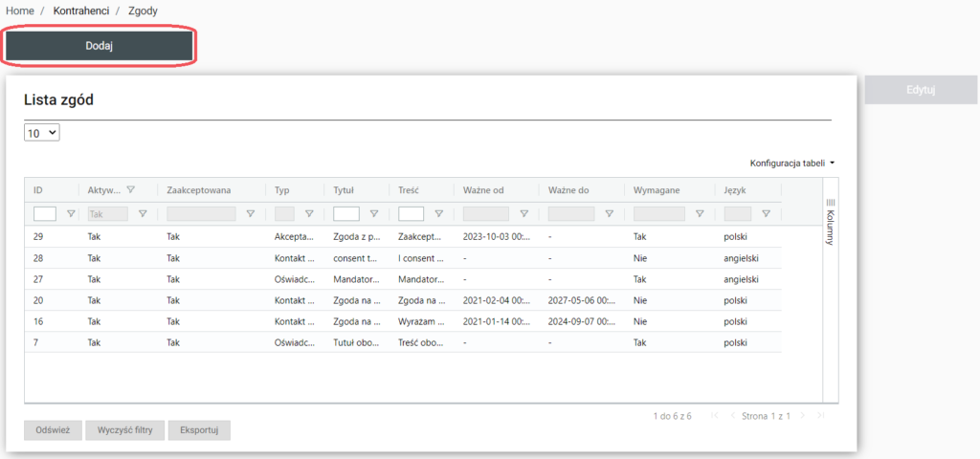Image resolution: width=980 pixels, height=459 pixels.
Task: Open the Kolumny side panel
Action: 830,222
